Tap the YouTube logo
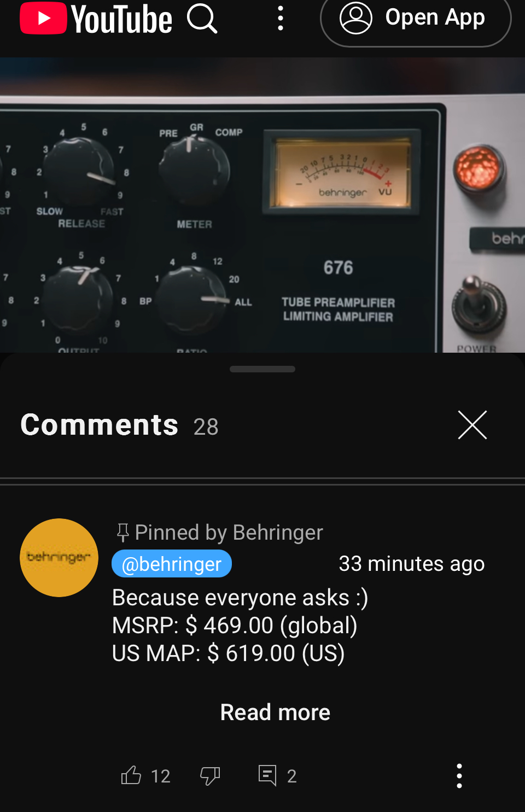Image resolution: width=525 pixels, height=812 pixels. (x=96, y=19)
